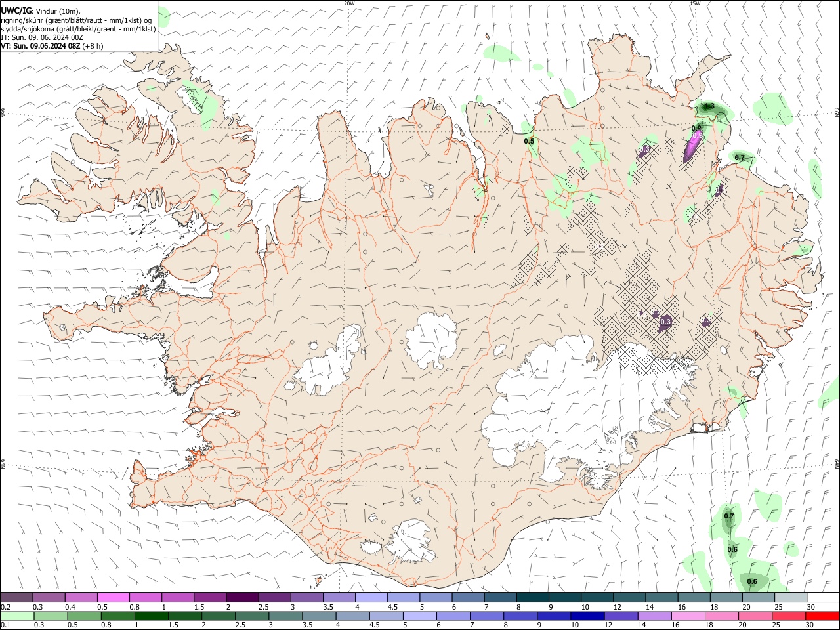
Task: Select the upper legend swatch labeled 18
Action: click(725, 597)
